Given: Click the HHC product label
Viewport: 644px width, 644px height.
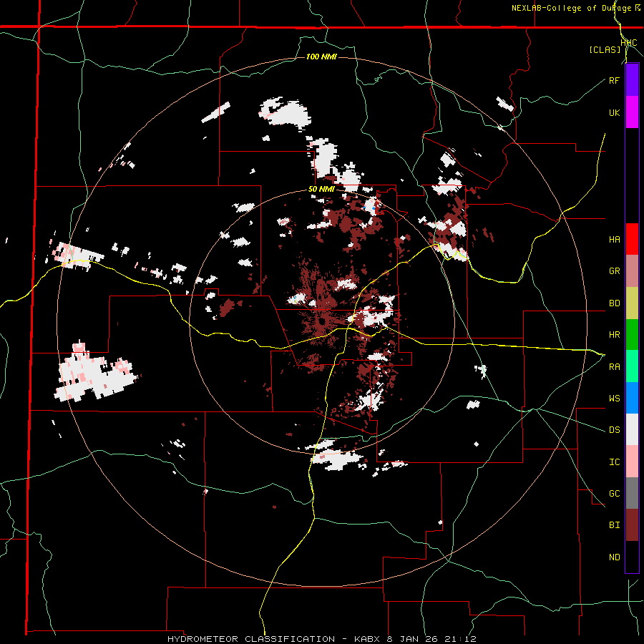Looking at the screenshot, I should (x=629, y=43).
